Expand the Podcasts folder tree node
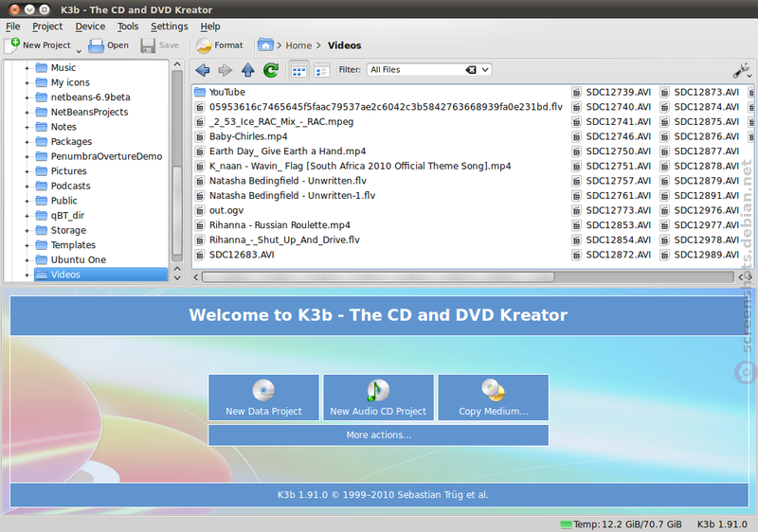This screenshot has width=758, height=532. tap(27, 186)
